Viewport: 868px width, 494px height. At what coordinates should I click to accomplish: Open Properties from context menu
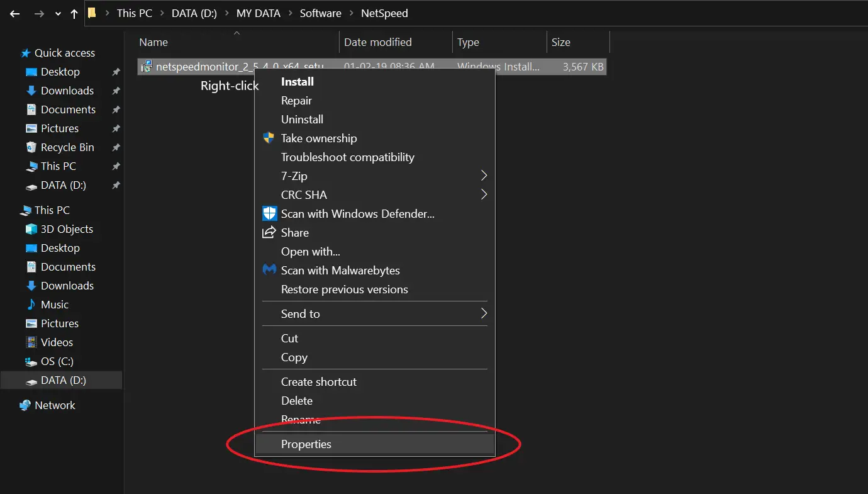[375, 444]
